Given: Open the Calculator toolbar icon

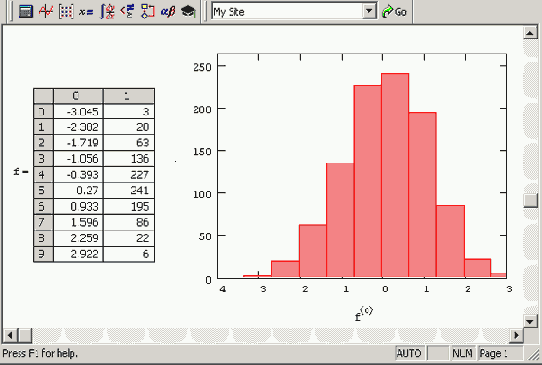Looking at the screenshot, I should (26, 11).
